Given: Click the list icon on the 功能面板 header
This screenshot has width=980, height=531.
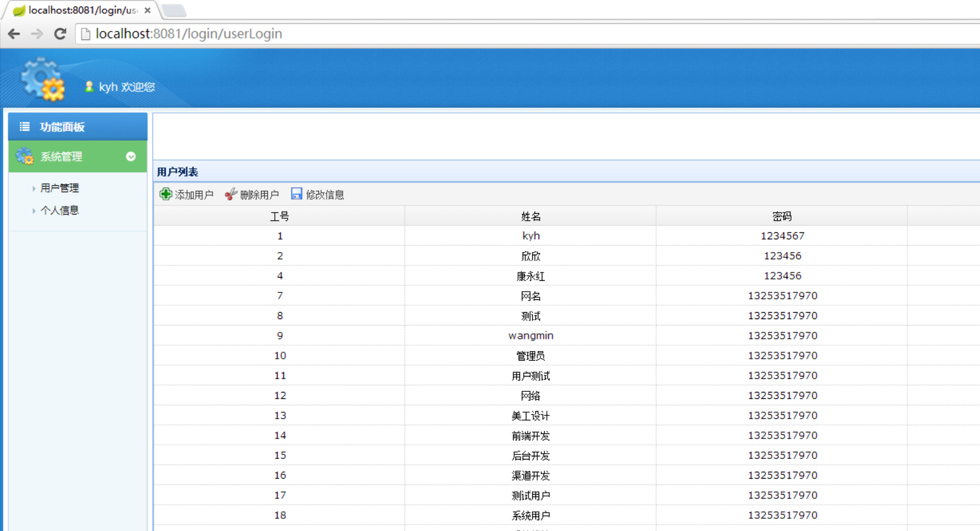Looking at the screenshot, I should pyautogui.click(x=24, y=126).
